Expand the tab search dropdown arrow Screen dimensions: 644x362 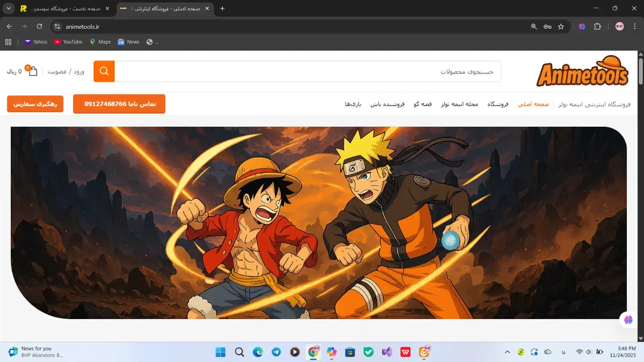(9, 9)
